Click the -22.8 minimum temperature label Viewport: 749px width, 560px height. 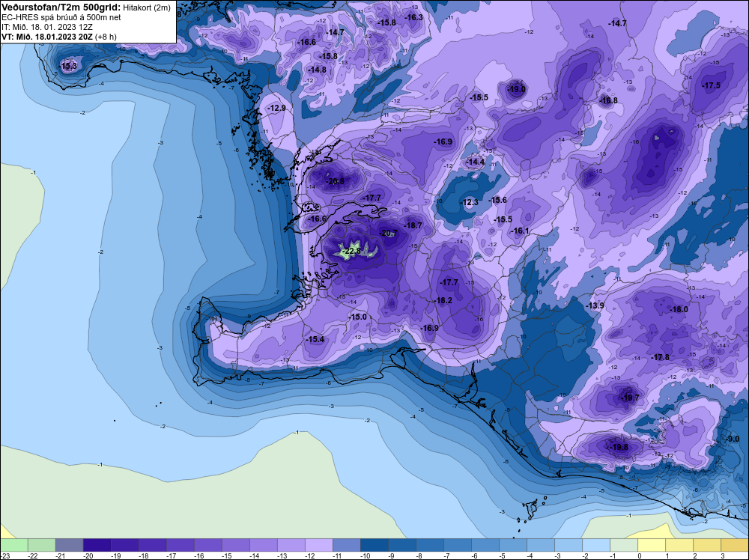pos(352,251)
